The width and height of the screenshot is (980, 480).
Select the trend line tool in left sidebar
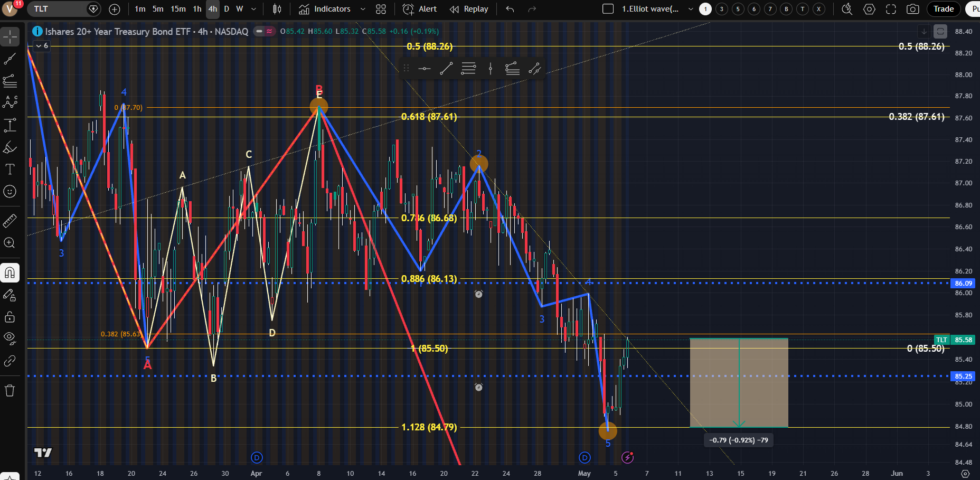click(10, 59)
